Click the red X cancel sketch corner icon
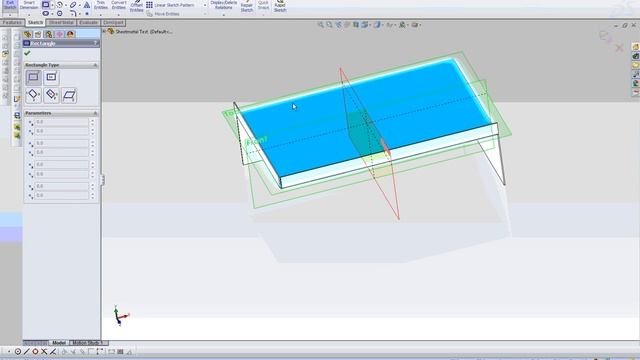The width and height of the screenshot is (640, 360). (x=619, y=48)
